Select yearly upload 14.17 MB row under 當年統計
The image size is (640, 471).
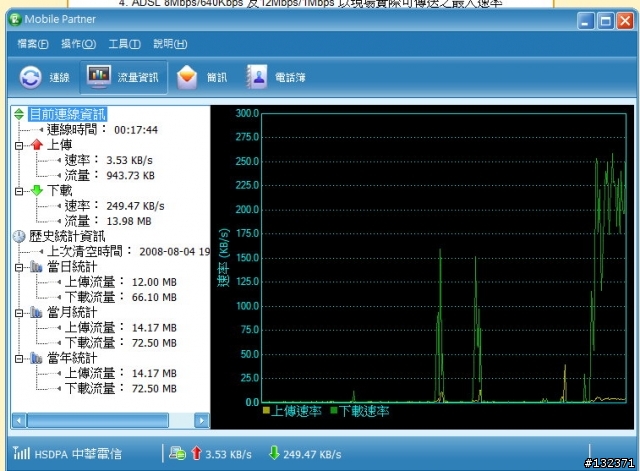point(120,373)
